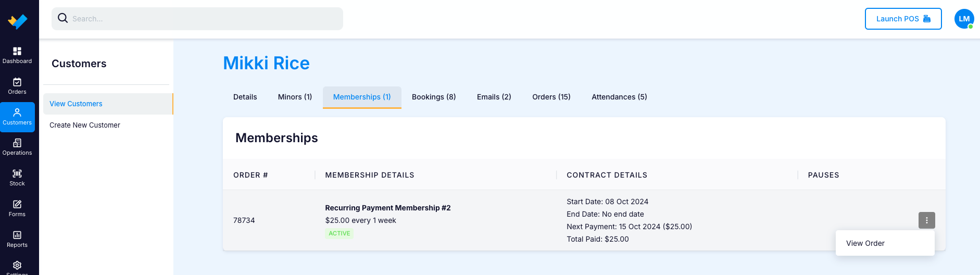Open the Settings gear icon

click(17, 266)
